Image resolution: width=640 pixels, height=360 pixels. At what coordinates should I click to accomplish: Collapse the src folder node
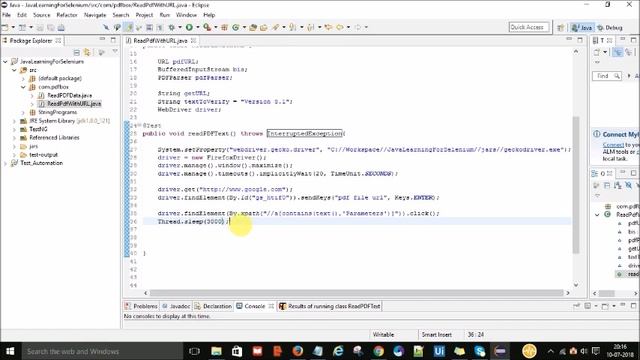click(x=14, y=70)
